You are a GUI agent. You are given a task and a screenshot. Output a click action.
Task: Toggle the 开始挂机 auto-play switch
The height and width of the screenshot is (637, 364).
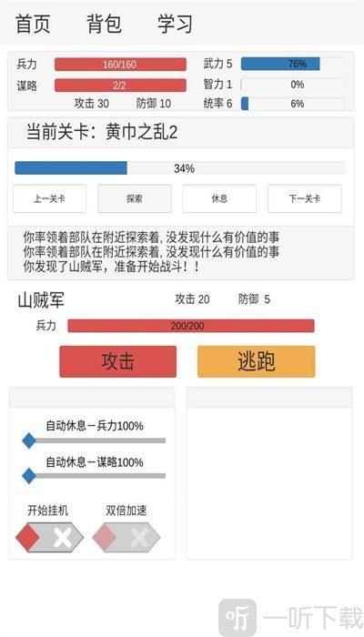point(49,537)
